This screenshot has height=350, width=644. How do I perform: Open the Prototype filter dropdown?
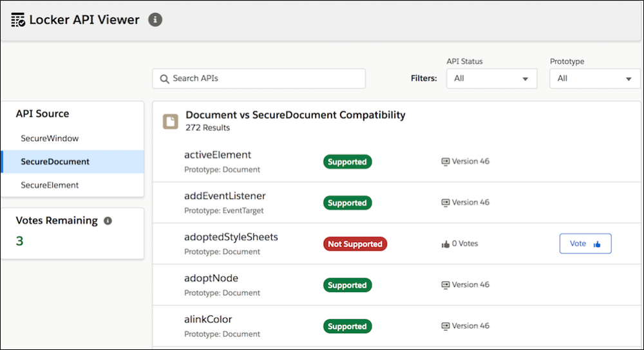[x=594, y=78]
